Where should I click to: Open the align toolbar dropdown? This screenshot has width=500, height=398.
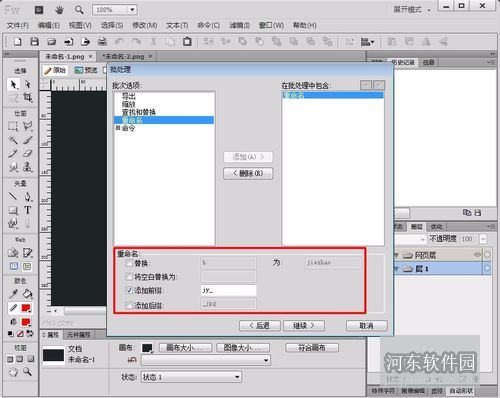point(368,42)
